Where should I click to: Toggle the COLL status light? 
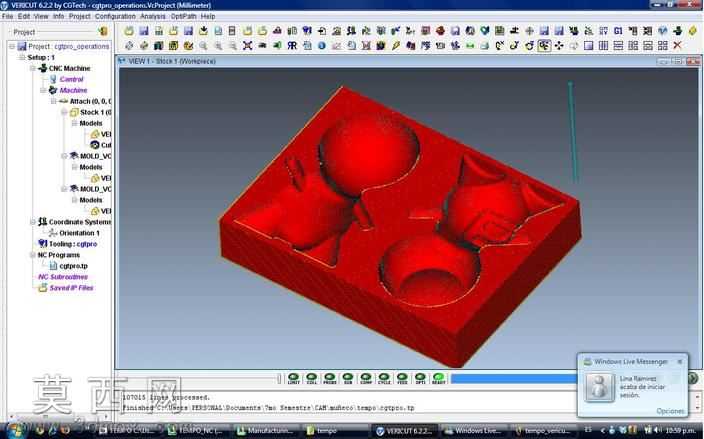(312, 378)
